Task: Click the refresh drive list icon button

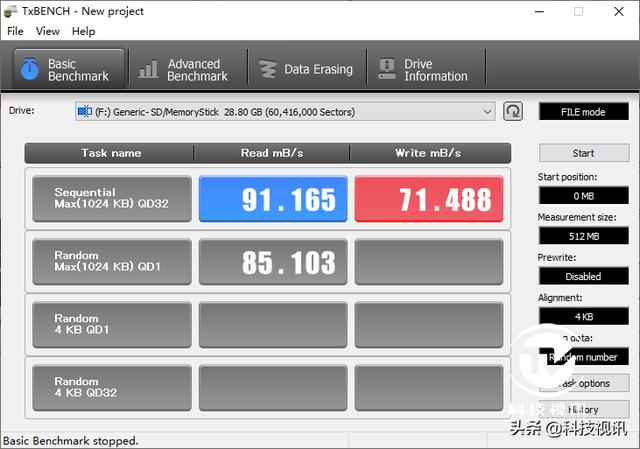Action: click(x=513, y=111)
